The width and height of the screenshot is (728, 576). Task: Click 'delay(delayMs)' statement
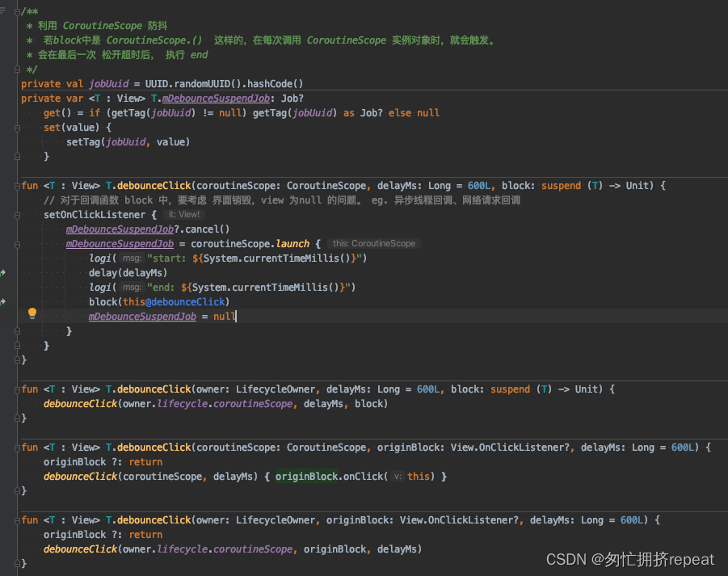click(128, 273)
